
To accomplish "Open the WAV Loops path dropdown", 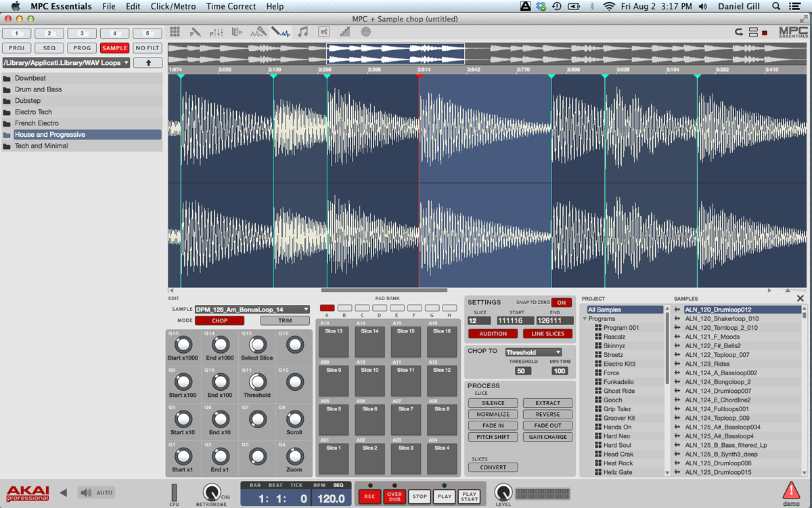I will 66,63.
